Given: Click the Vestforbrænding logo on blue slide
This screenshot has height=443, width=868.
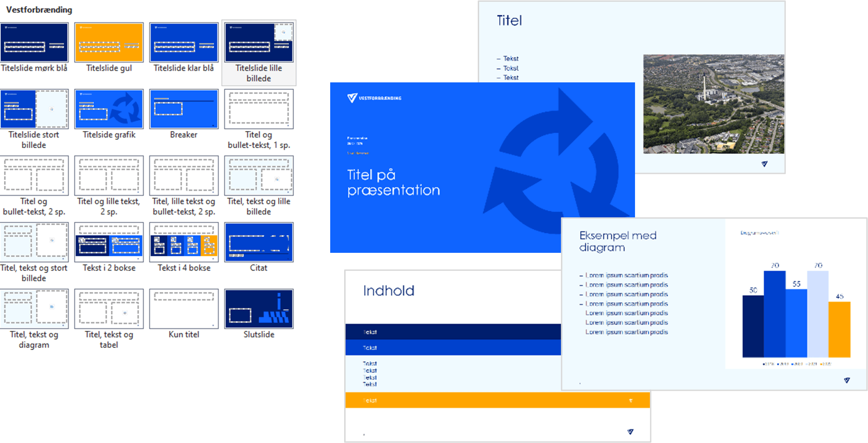Looking at the screenshot, I should tap(374, 98).
